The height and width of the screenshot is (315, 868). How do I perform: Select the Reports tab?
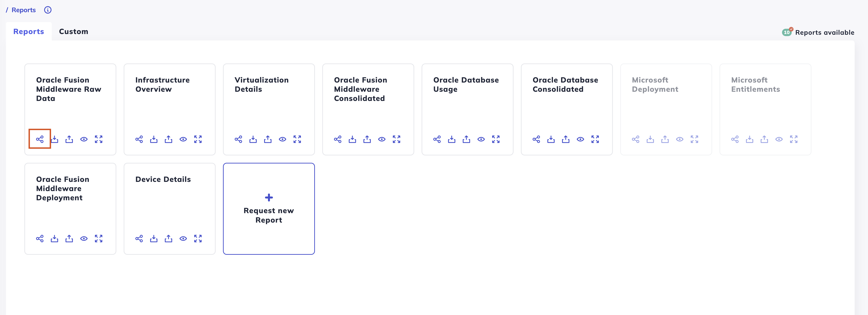[29, 31]
